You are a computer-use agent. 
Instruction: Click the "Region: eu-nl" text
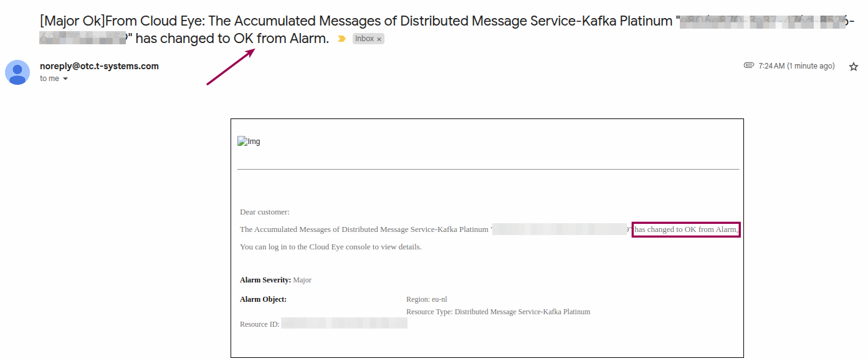426,299
